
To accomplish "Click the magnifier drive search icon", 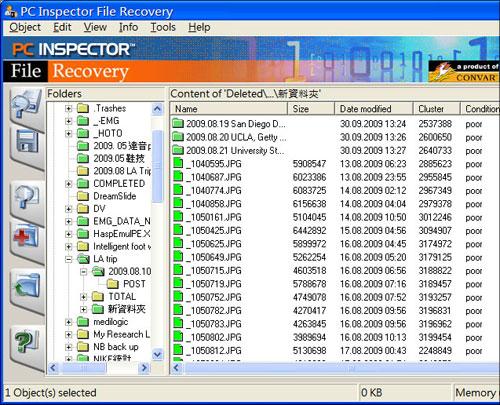I will (x=26, y=104).
